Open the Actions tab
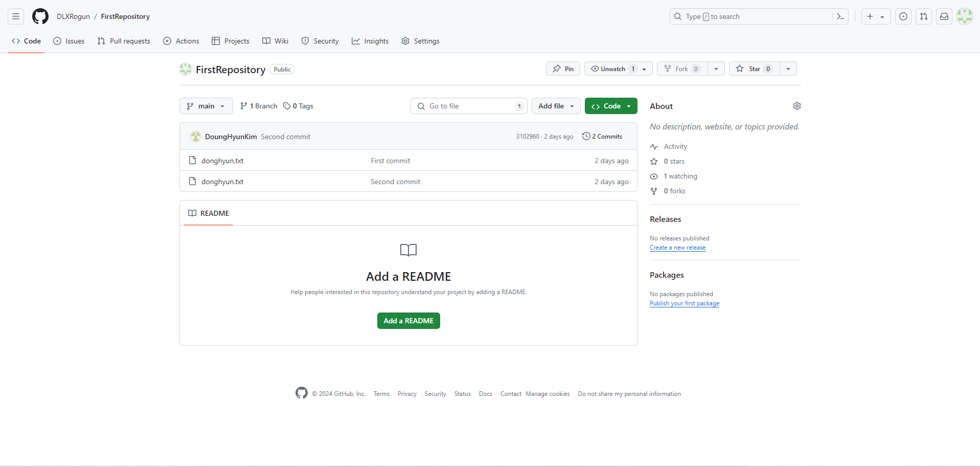This screenshot has width=980, height=467. click(181, 41)
